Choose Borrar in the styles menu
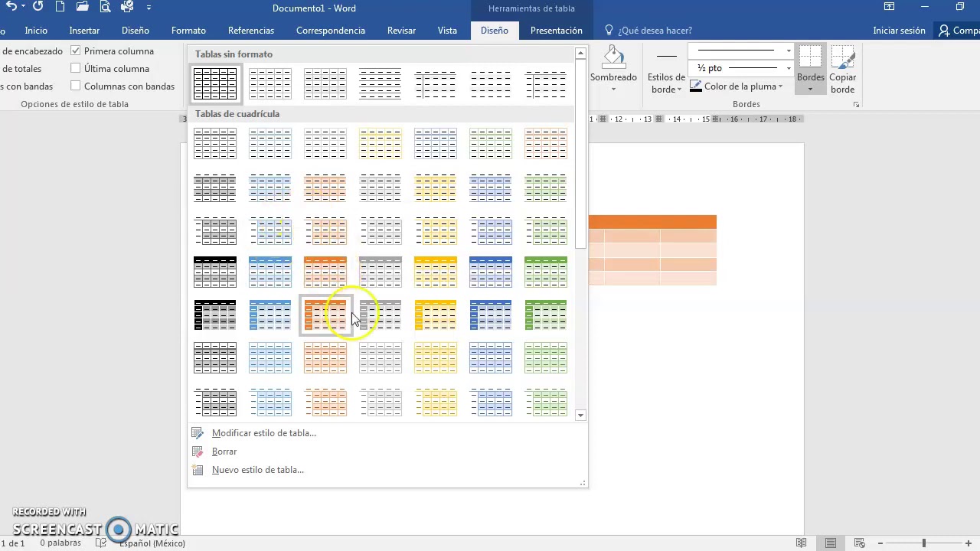 pyautogui.click(x=224, y=452)
